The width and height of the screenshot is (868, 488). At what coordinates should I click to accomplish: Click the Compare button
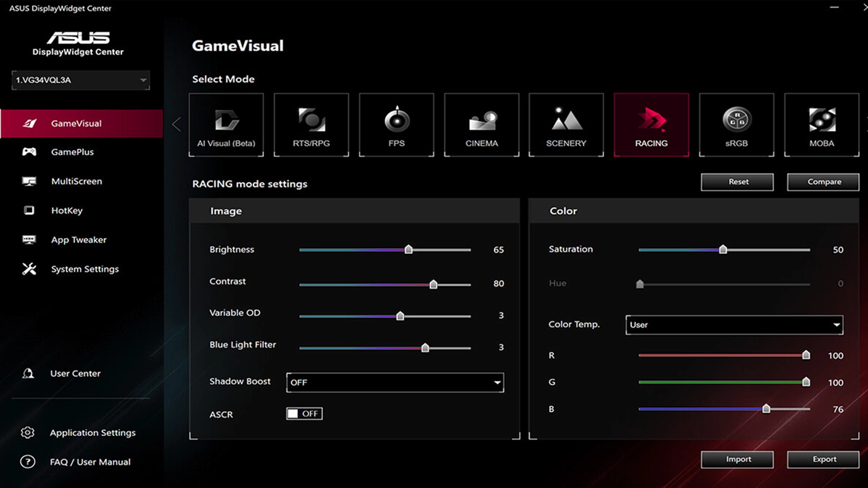point(823,182)
